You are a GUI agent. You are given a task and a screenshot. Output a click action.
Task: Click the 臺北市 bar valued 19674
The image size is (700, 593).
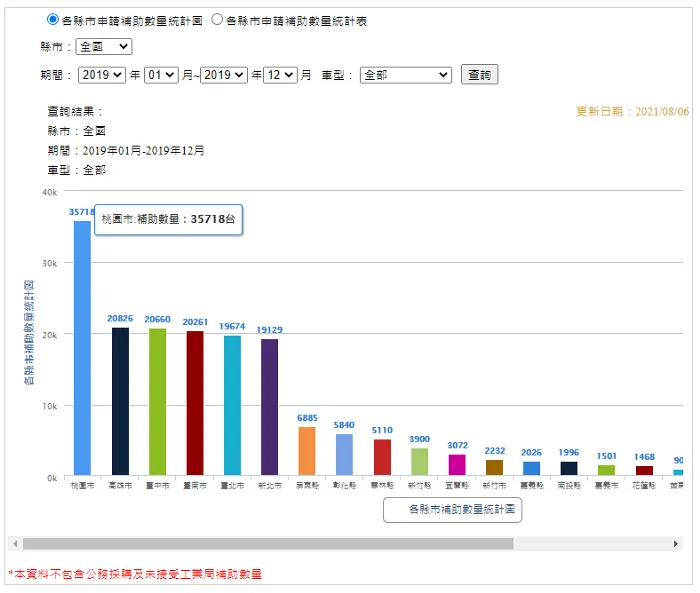pyautogui.click(x=232, y=405)
